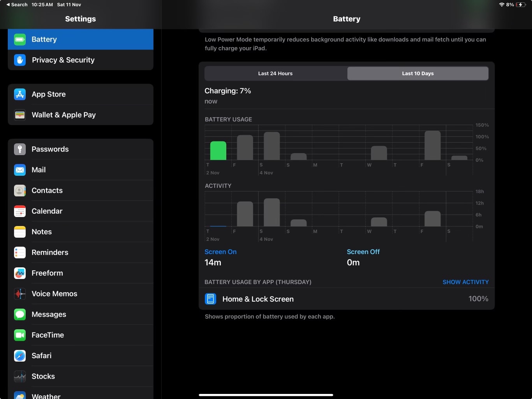The width and height of the screenshot is (532, 399).
Task: Tap the Privacy & Security hand icon
Action: point(20,60)
